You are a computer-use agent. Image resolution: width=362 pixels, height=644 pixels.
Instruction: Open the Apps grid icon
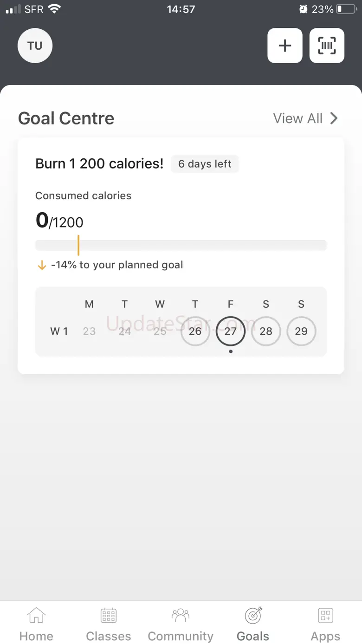click(325, 616)
